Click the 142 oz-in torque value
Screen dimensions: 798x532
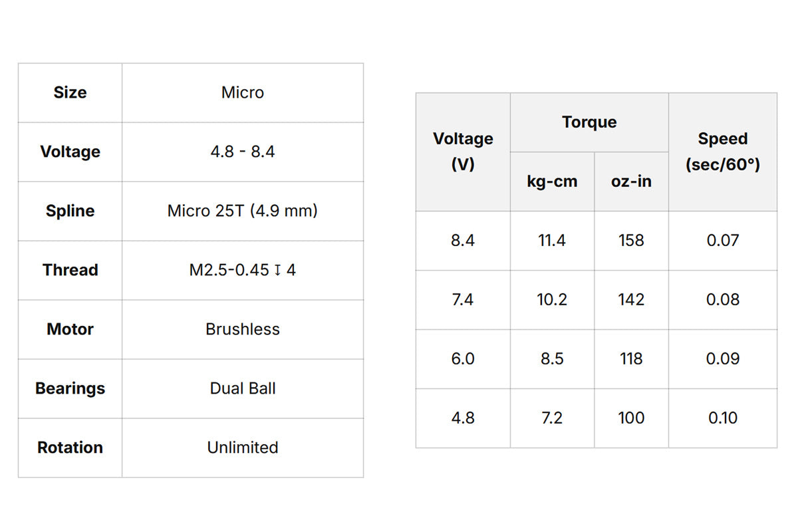coord(631,300)
